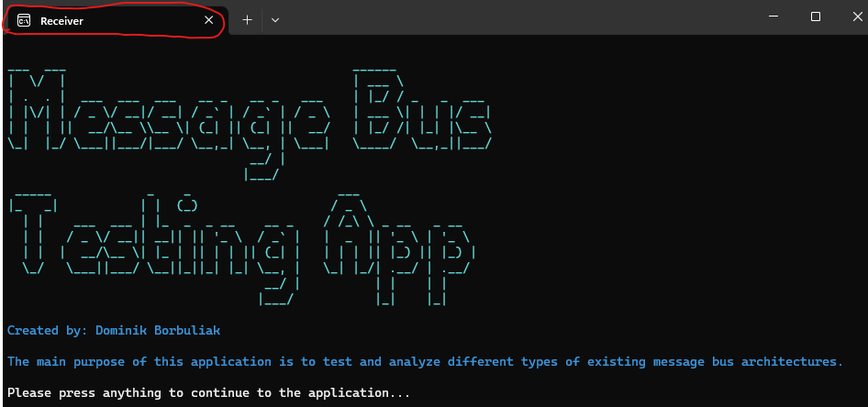Open a new terminal tab

[x=248, y=20]
